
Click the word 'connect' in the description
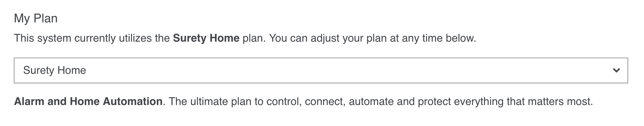(325, 101)
